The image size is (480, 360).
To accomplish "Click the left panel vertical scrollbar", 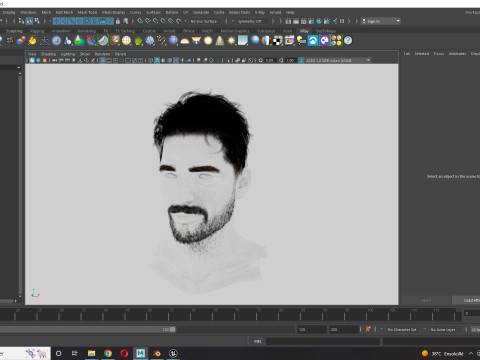I will point(20,184).
